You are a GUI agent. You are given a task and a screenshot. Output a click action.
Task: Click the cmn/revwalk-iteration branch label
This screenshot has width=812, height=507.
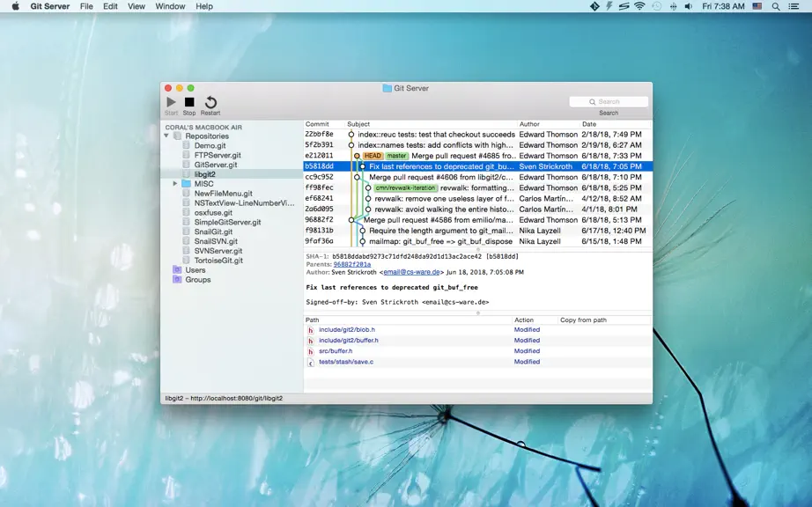405,187
